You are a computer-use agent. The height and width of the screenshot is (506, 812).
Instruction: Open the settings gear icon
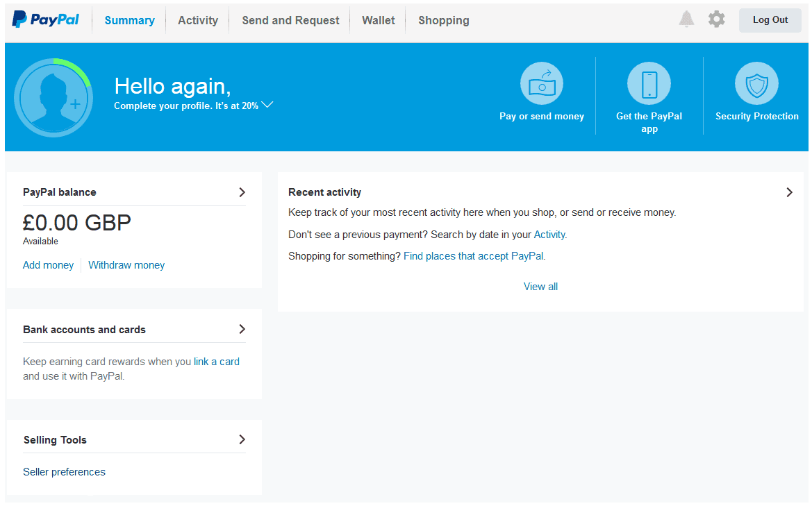click(717, 19)
